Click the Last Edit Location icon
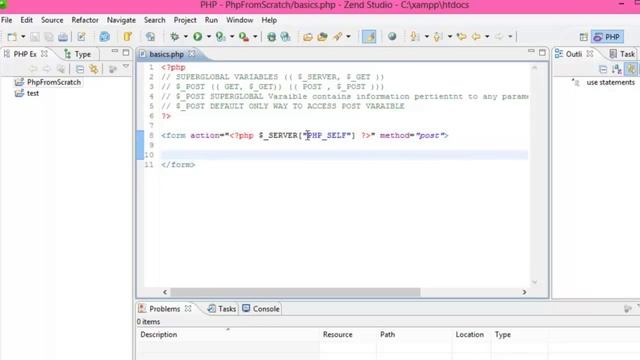This screenshot has height=360, width=640. click(x=462, y=37)
